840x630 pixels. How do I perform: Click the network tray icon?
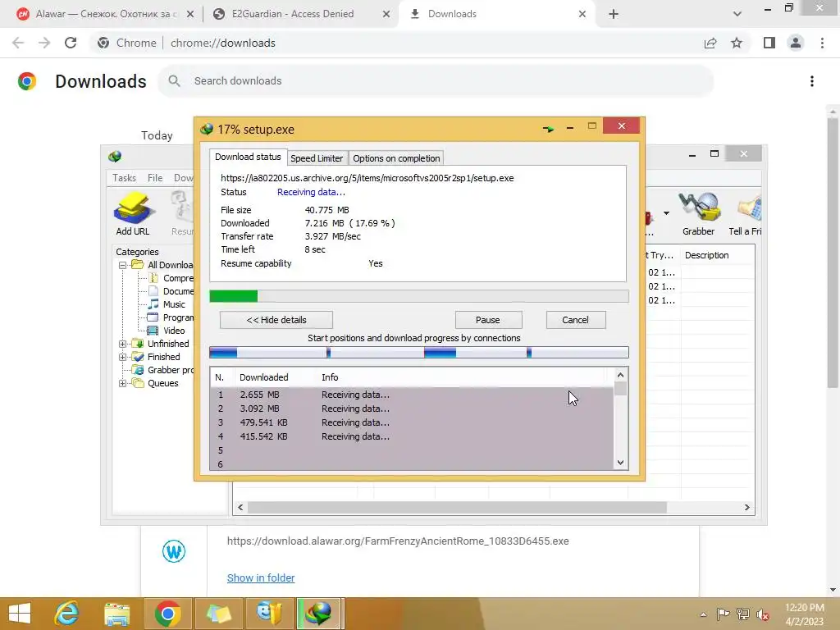[743, 614]
